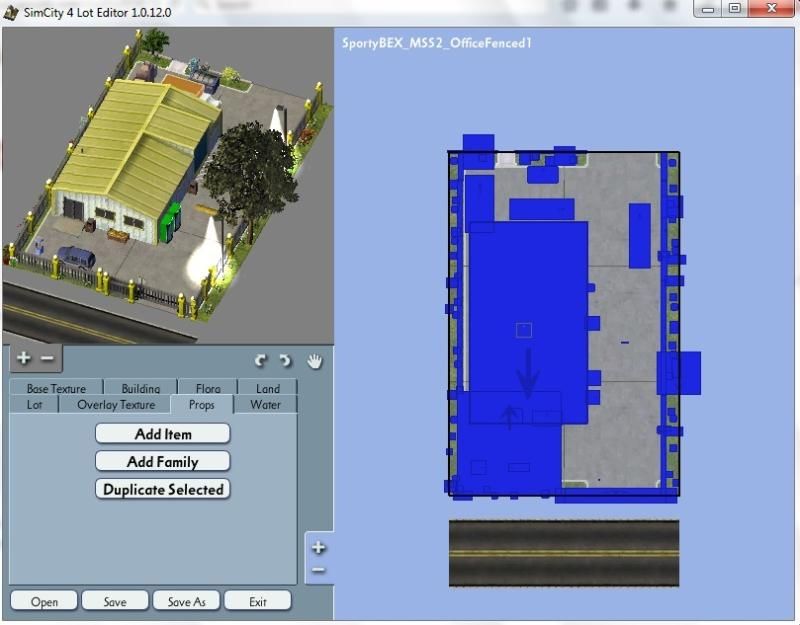Open the Overlay Texture tab

116,405
